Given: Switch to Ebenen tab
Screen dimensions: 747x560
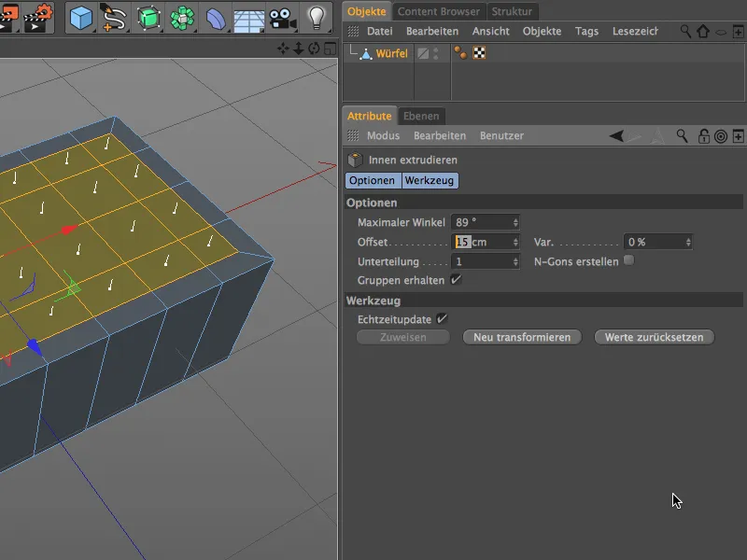Looking at the screenshot, I should click(421, 116).
